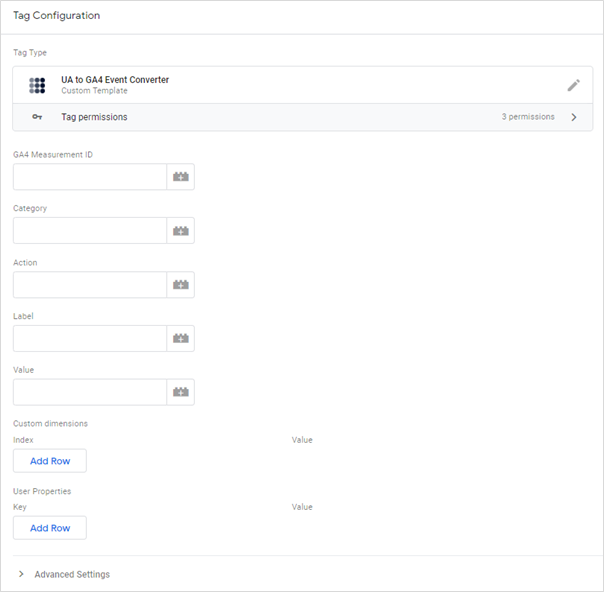Click the key icon beside Tag permissions

click(x=37, y=117)
